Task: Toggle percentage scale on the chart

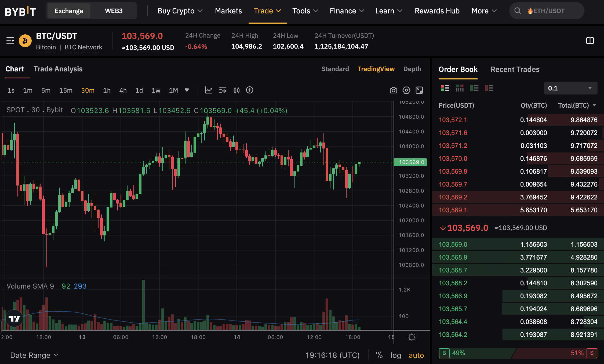Action: [x=379, y=355]
